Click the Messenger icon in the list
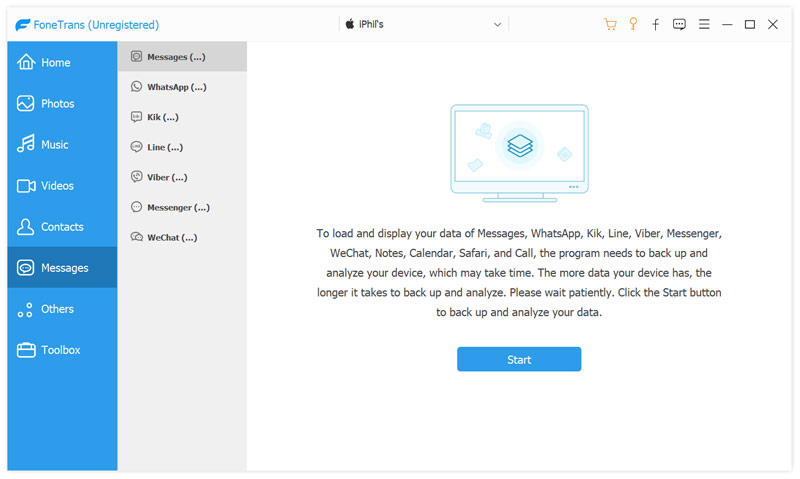Viewport: 800px width, 479px height. click(136, 207)
